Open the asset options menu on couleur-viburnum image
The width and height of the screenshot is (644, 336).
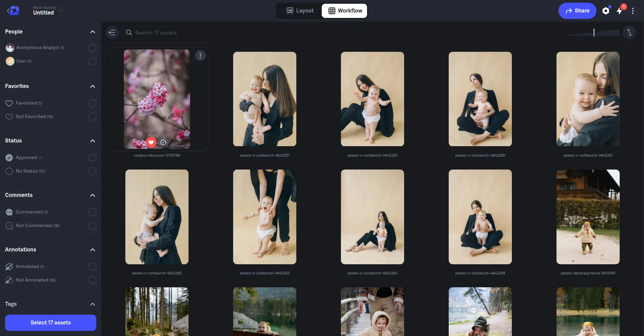200,55
